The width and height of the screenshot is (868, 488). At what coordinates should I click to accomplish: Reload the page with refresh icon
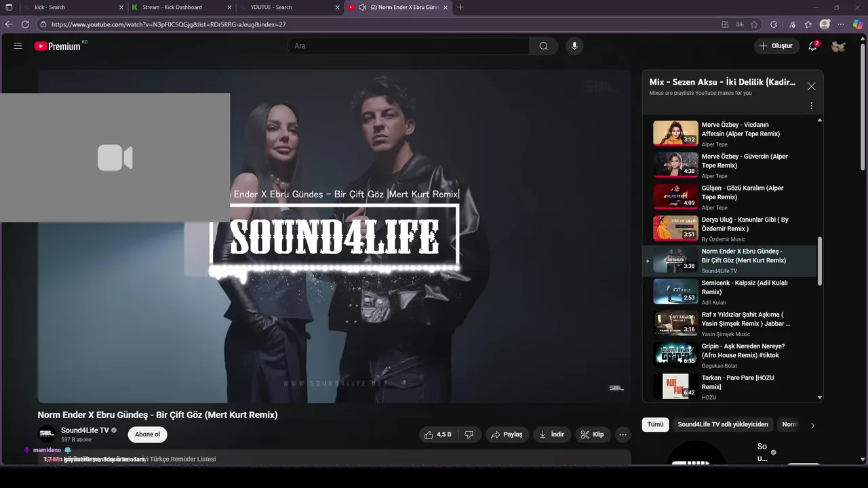25,24
